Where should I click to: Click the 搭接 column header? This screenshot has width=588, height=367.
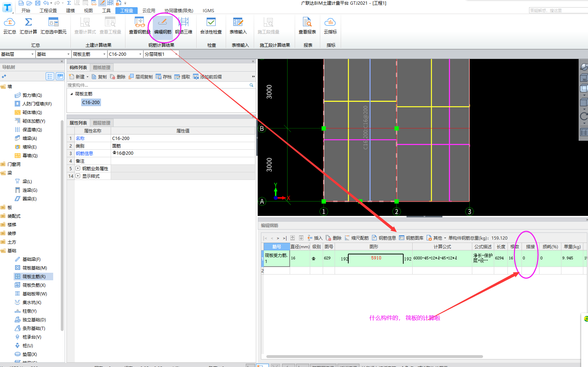[530, 246]
